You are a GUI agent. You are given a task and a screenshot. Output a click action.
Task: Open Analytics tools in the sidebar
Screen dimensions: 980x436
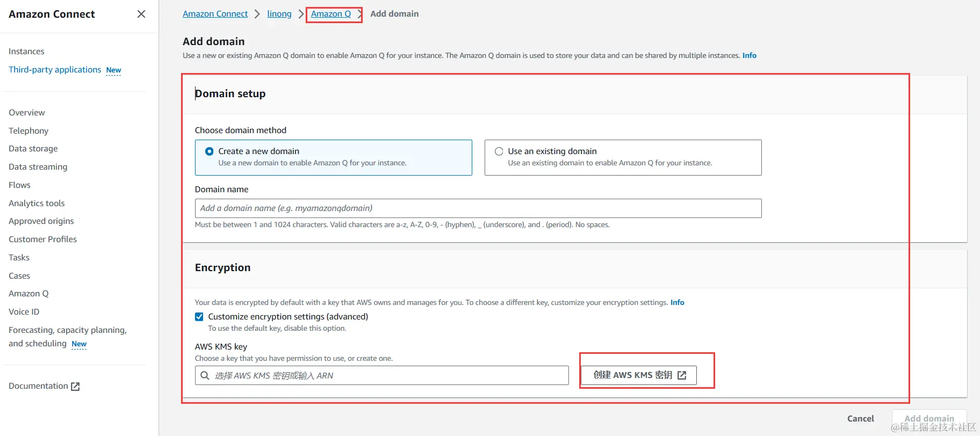pyautogui.click(x=37, y=204)
